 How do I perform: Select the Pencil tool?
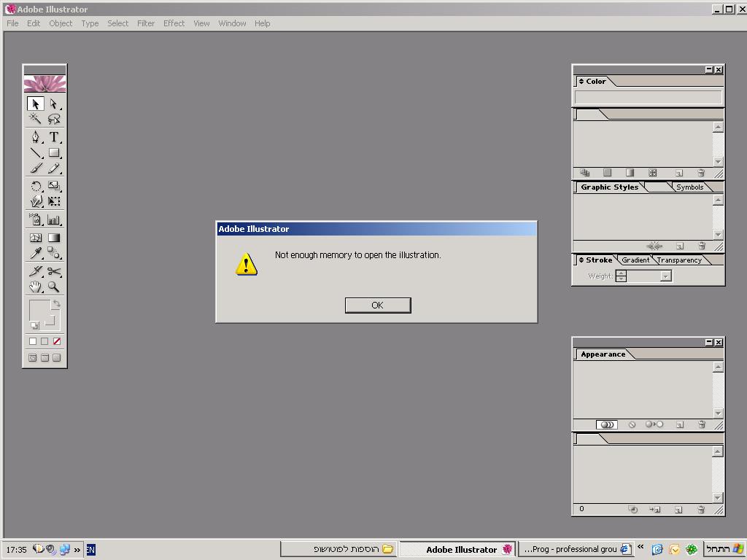pos(54,168)
